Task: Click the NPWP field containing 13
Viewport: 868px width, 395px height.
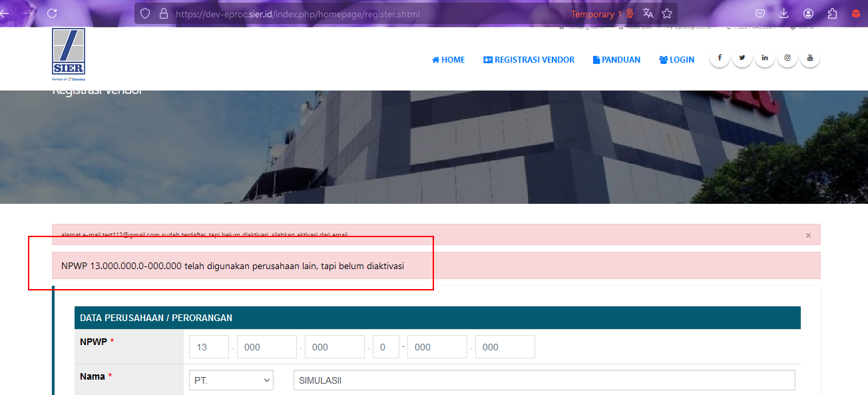Action: coord(209,347)
